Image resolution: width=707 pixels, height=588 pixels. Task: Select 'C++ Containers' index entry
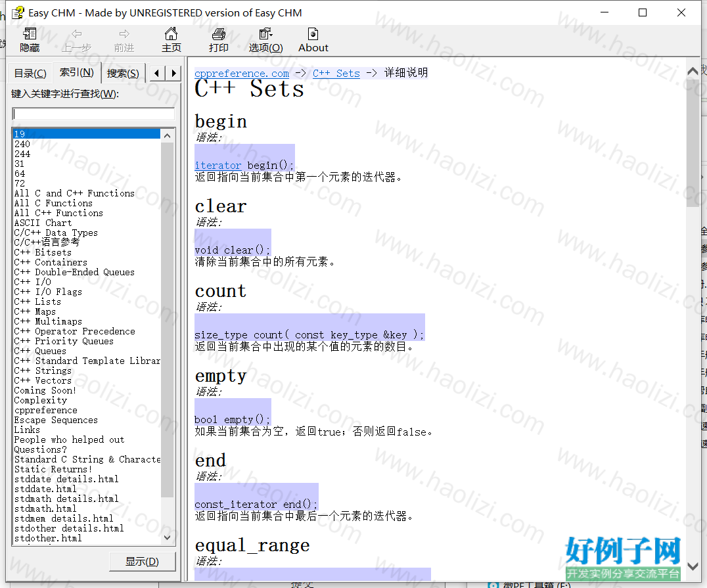(x=51, y=262)
